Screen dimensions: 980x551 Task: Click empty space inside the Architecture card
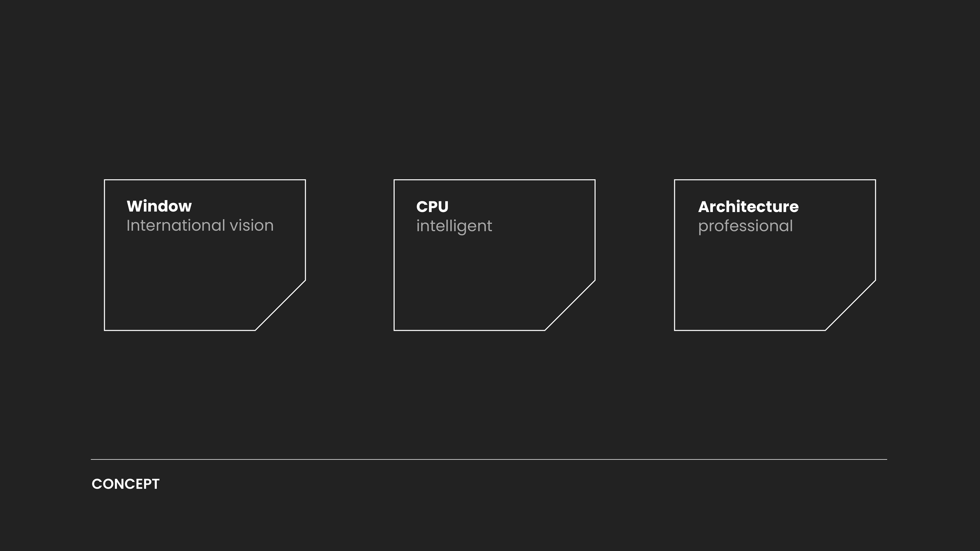[x=753, y=281]
